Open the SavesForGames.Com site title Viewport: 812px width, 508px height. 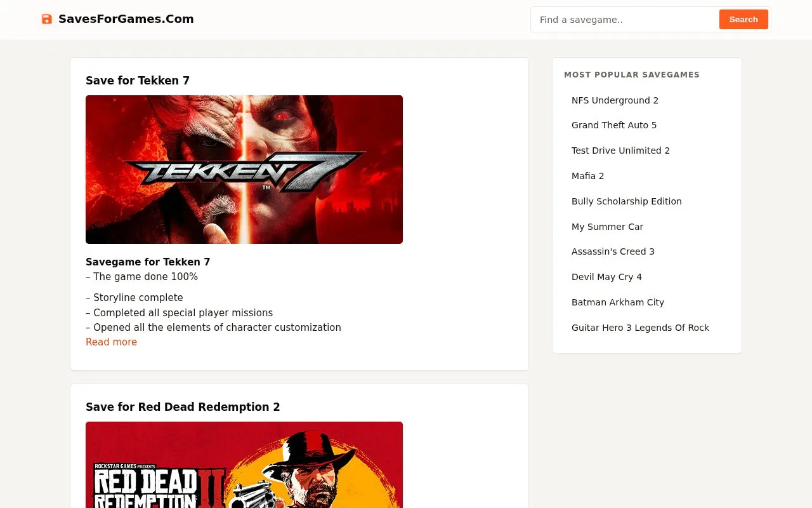point(126,19)
